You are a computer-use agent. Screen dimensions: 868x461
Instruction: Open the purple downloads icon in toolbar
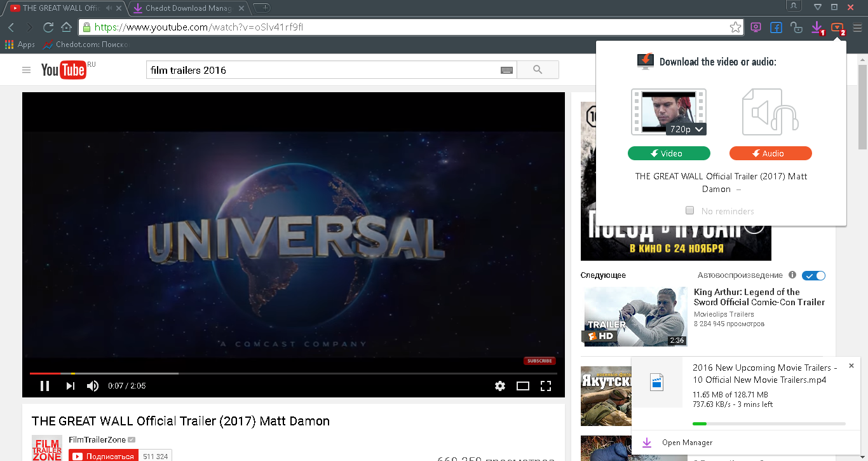pos(817,28)
